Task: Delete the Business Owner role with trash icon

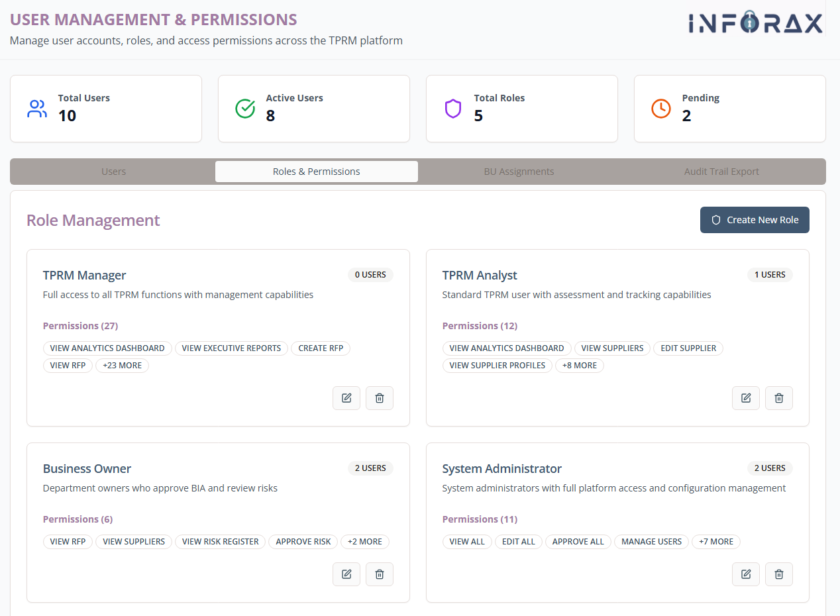Action: [379, 574]
